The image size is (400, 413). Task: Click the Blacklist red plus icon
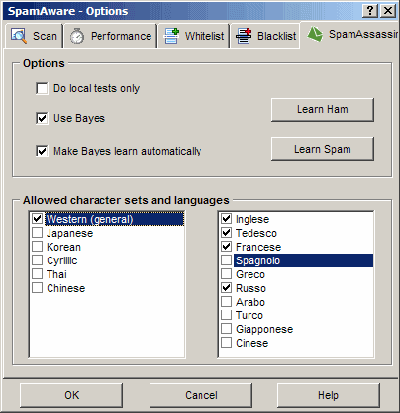[x=244, y=36]
